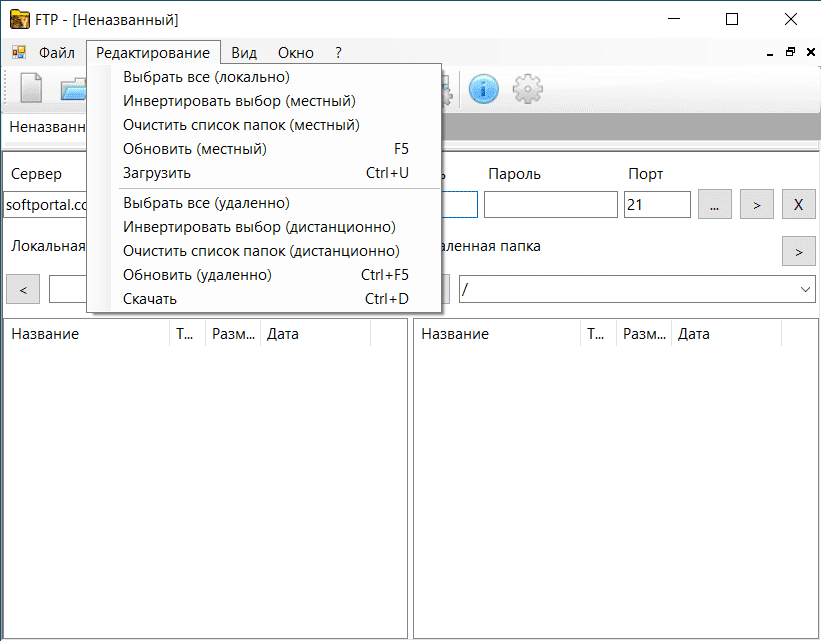
Task: Choose Очистить список папок (местный)
Action: pos(264,125)
